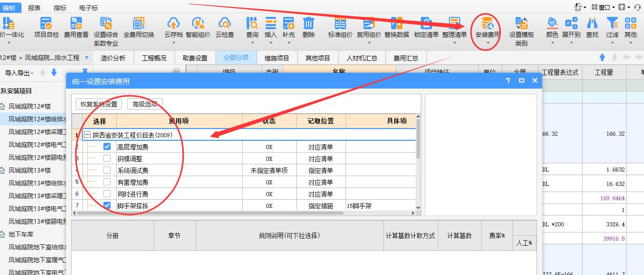The height and width of the screenshot is (275, 644).
Task: Click 高级选项 button
Action: 145,104
